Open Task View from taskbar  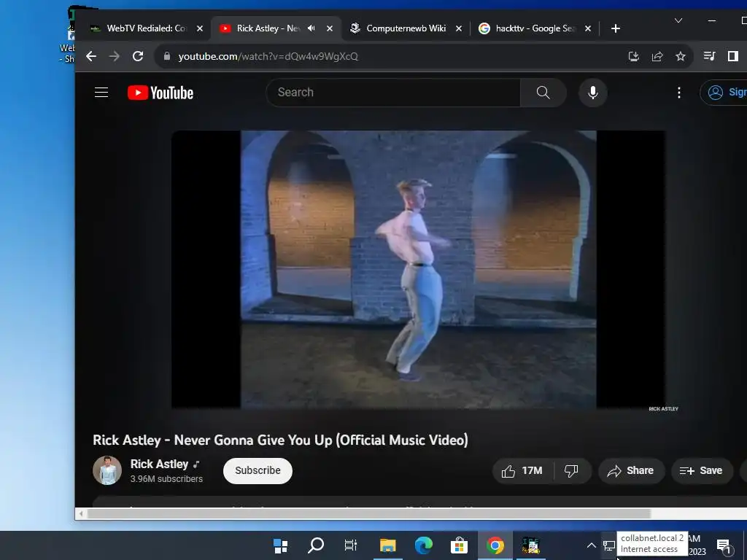click(x=351, y=545)
